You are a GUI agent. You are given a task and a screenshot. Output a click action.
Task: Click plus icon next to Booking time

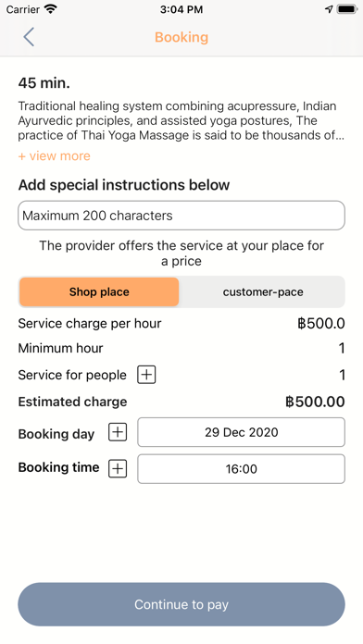point(118,468)
